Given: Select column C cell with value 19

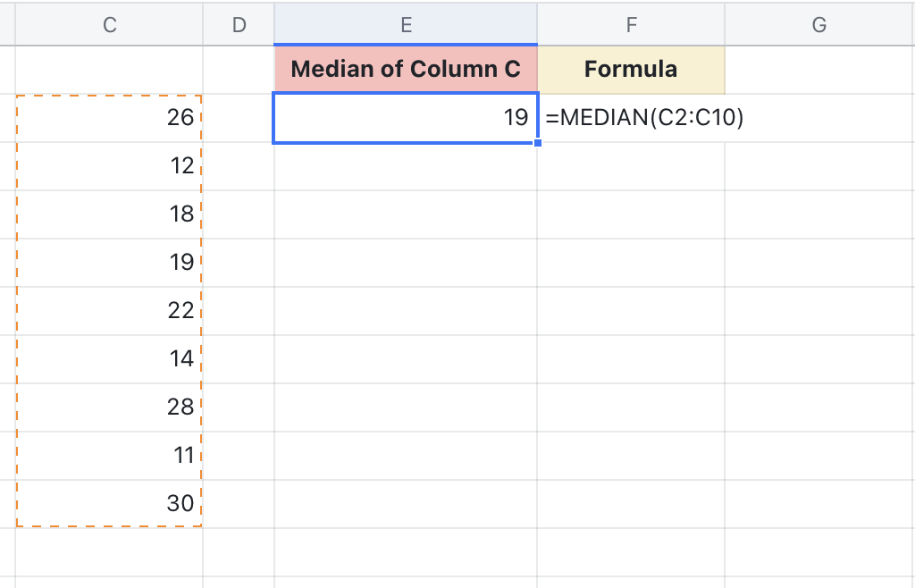Looking at the screenshot, I should click(109, 262).
